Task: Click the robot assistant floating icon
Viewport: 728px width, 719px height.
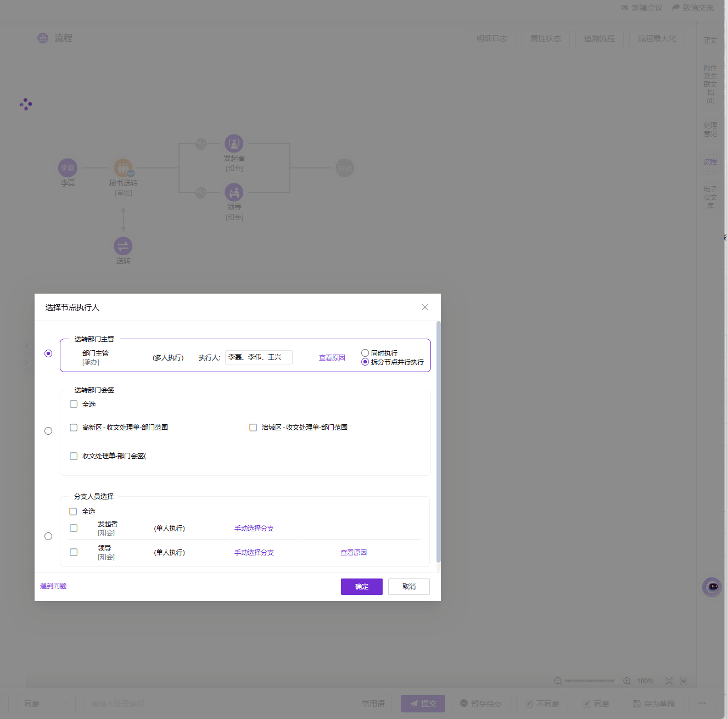Action: [712, 587]
